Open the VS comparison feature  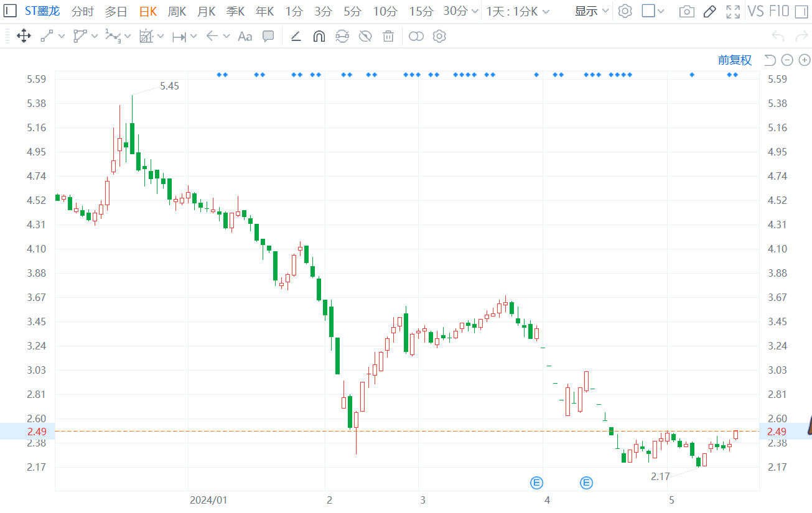click(755, 11)
